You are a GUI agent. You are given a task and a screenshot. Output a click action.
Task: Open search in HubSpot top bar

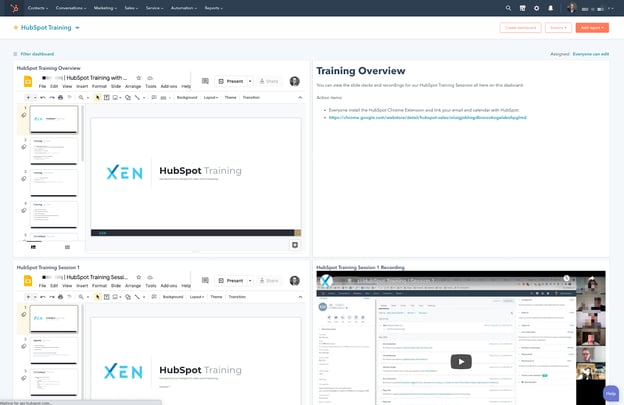pos(508,8)
